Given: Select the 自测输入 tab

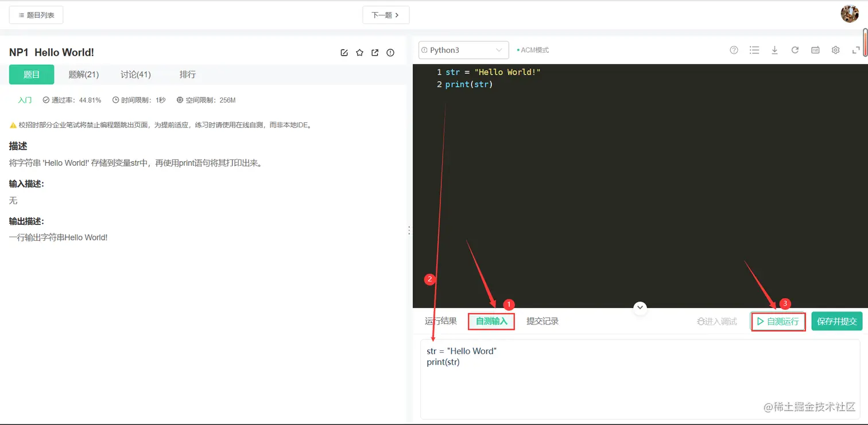Looking at the screenshot, I should click(x=491, y=321).
